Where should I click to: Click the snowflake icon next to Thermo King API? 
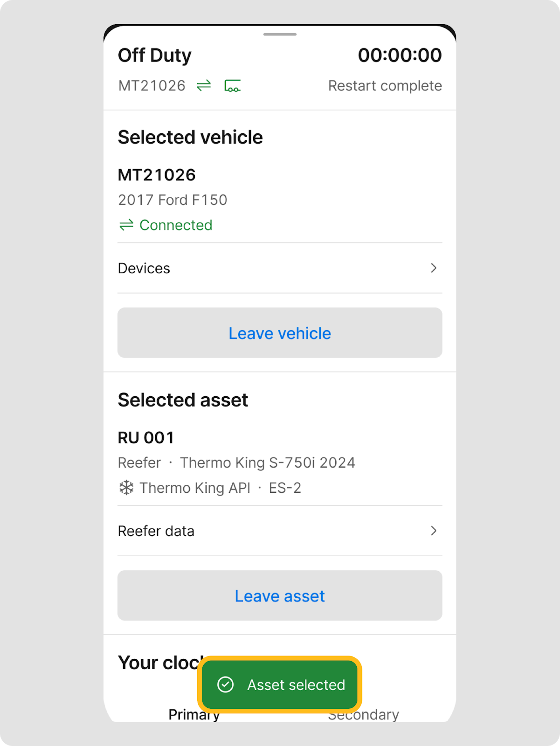(x=126, y=488)
